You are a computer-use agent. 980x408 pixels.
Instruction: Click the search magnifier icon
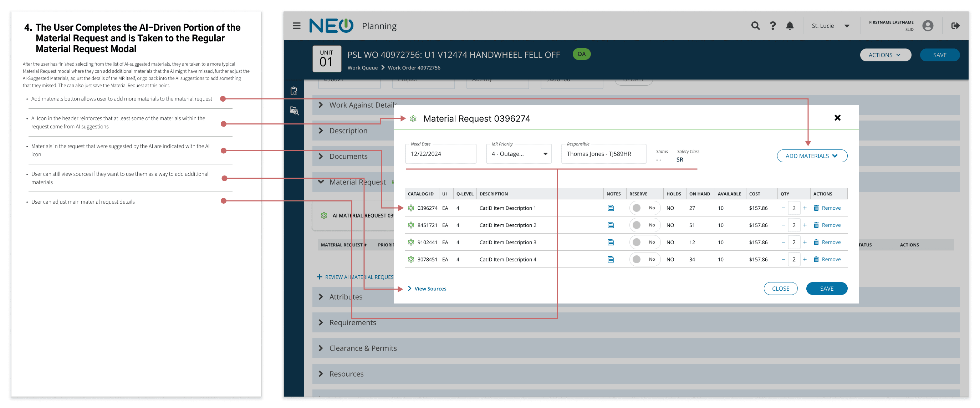755,26
